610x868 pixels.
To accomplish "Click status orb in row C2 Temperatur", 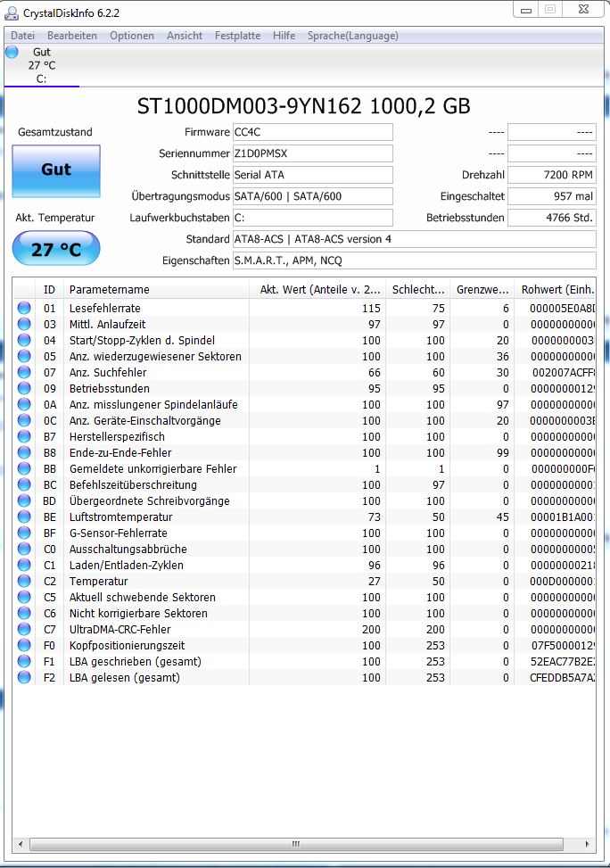I will point(24,581).
